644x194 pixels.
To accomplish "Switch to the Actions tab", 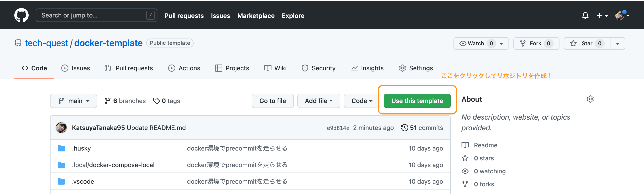I will pos(184,68).
